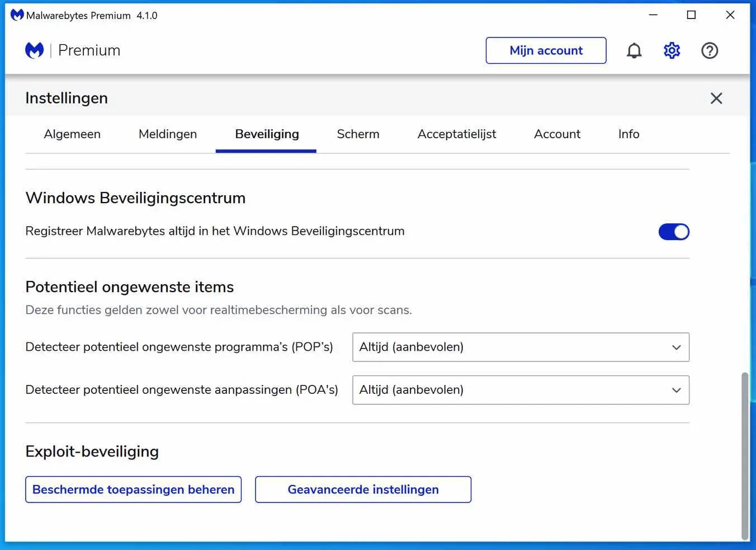The image size is (756, 550).
Task: Maximize the Malwarebytes window
Action: [691, 15]
